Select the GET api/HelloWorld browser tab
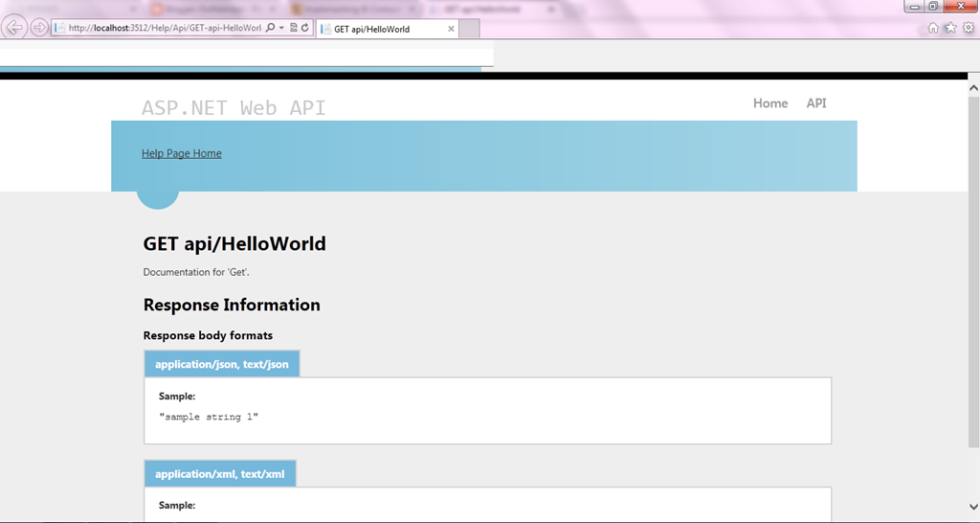This screenshot has width=980, height=523. point(387,29)
